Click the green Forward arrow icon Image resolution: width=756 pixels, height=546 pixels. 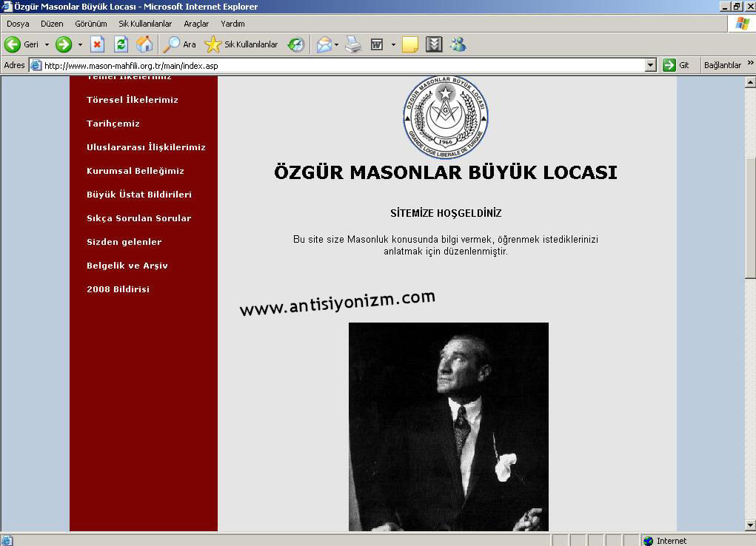[x=64, y=44]
